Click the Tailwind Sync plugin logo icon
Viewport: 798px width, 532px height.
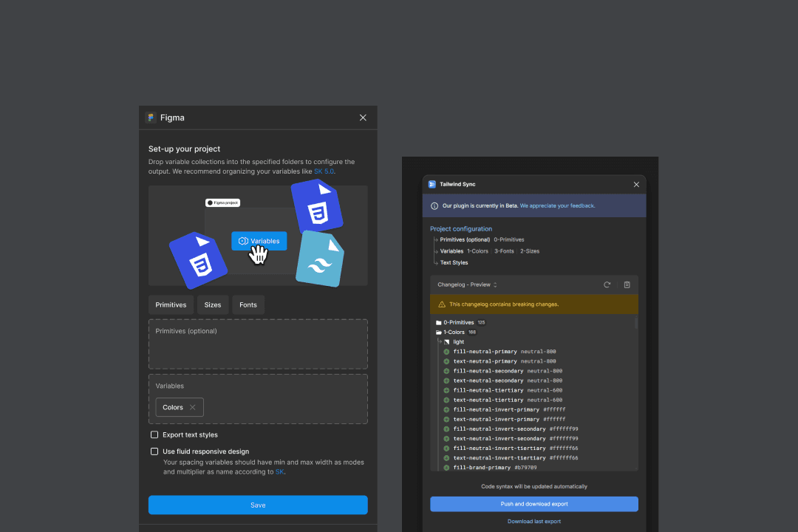tap(432, 184)
